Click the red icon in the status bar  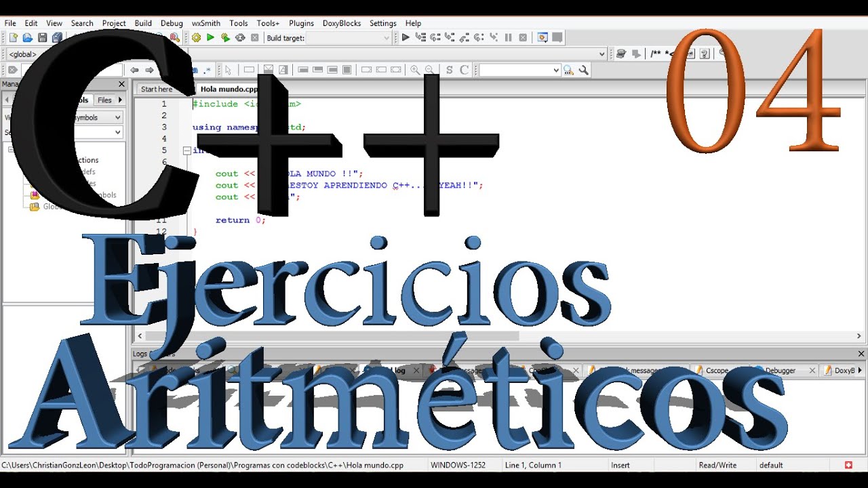848,466
